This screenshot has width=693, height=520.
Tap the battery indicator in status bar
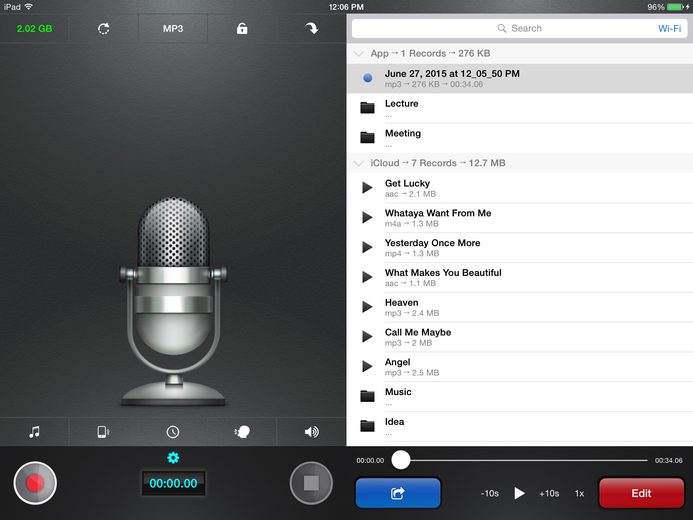[675, 7]
